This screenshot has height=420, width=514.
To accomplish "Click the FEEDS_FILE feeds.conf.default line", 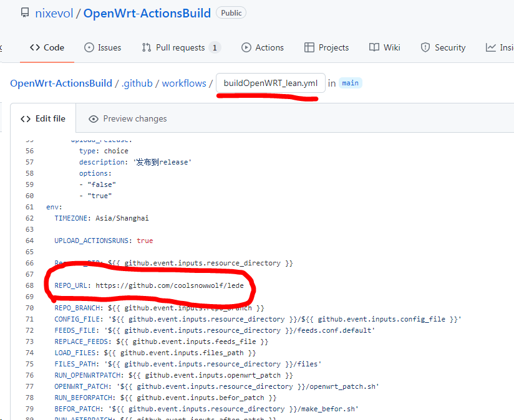I will coord(215,330).
